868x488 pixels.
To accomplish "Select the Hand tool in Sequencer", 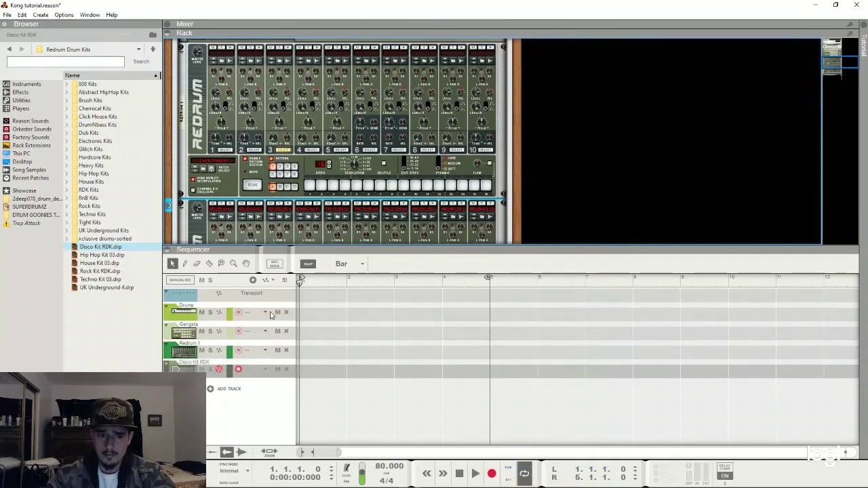I will click(x=245, y=264).
